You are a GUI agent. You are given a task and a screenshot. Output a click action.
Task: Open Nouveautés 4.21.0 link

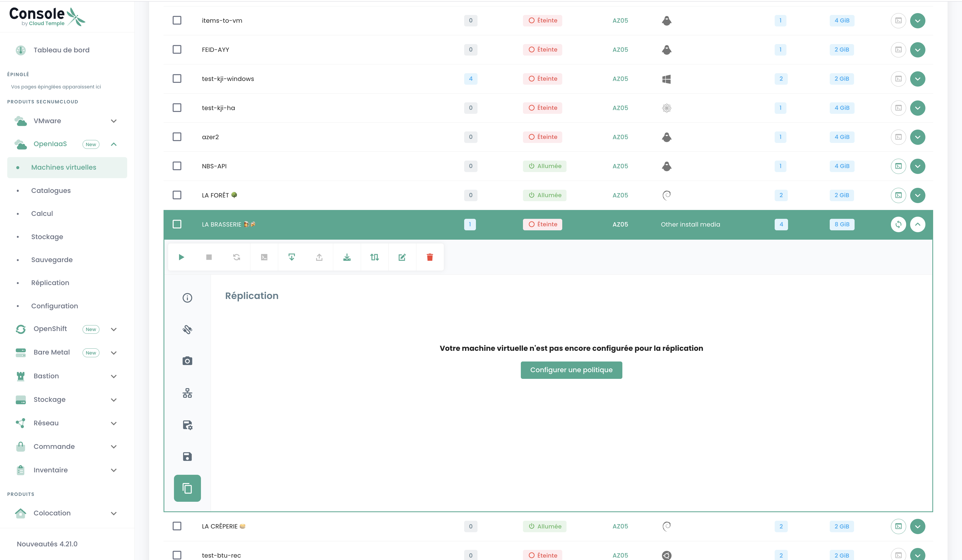(47, 544)
